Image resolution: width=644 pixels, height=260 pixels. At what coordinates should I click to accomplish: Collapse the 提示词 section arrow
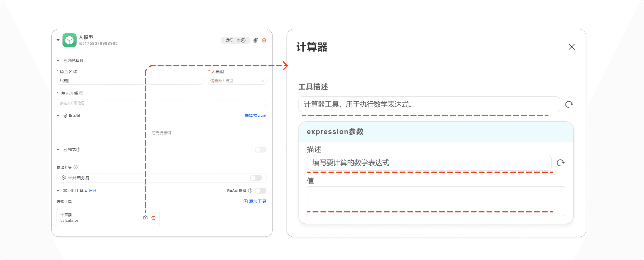[58, 116]
